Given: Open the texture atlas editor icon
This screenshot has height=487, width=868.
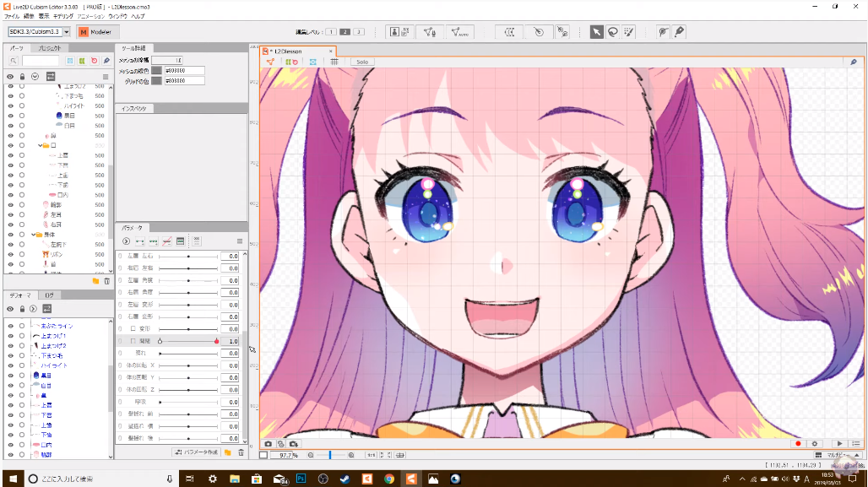Looking at the screenshot, I should 399,32.
